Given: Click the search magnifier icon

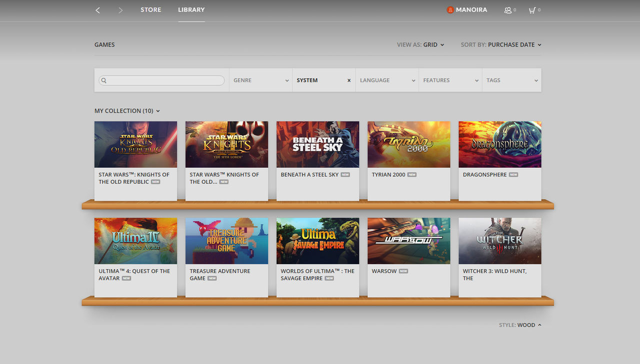Looking at the screenshot, I should click(103, 80).
